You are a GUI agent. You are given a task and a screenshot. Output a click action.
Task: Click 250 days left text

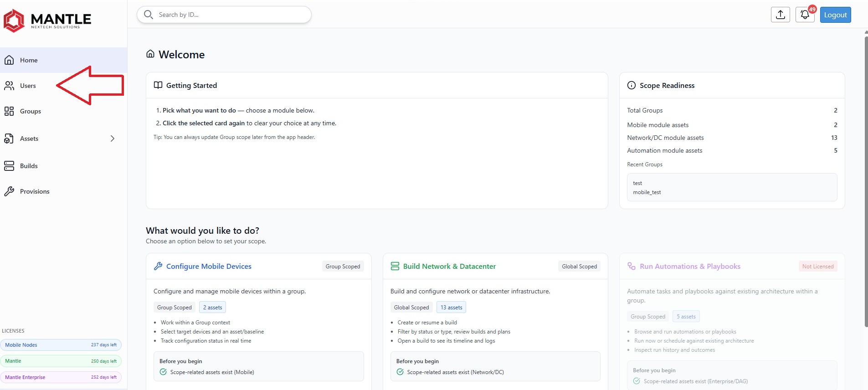point(104,361)
